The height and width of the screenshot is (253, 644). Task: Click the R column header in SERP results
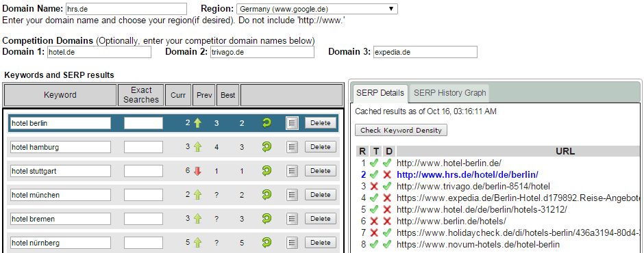coord(362,151)
